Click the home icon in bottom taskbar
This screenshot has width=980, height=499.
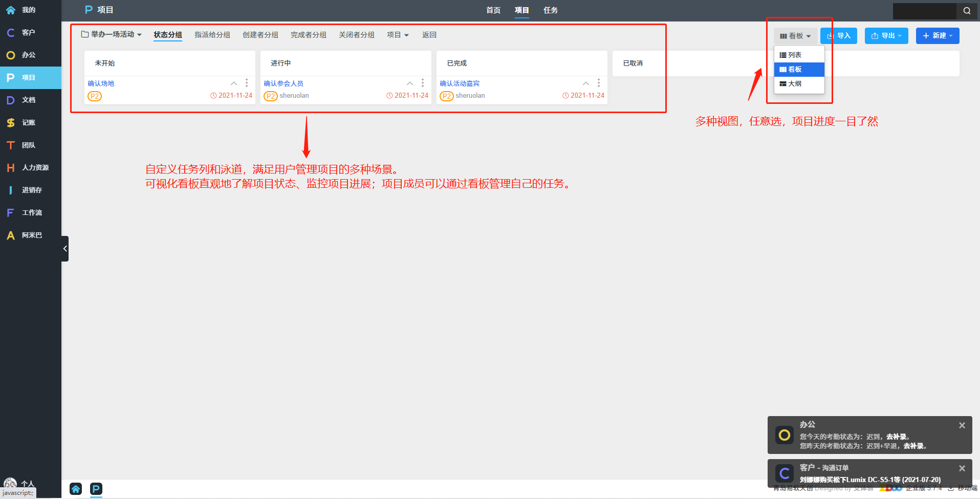[76, 489]
